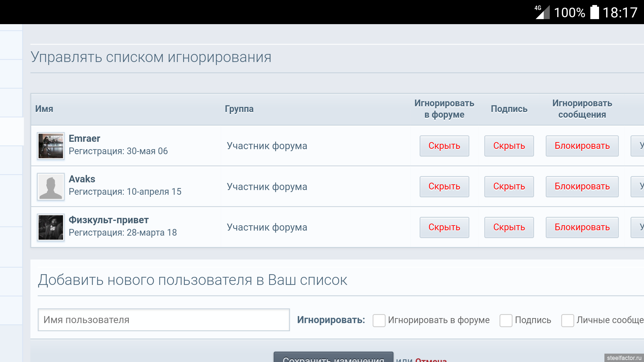Open Физкульт-привет profile link
The width and height of the screenshot is (644, 362).
(109, 220)
